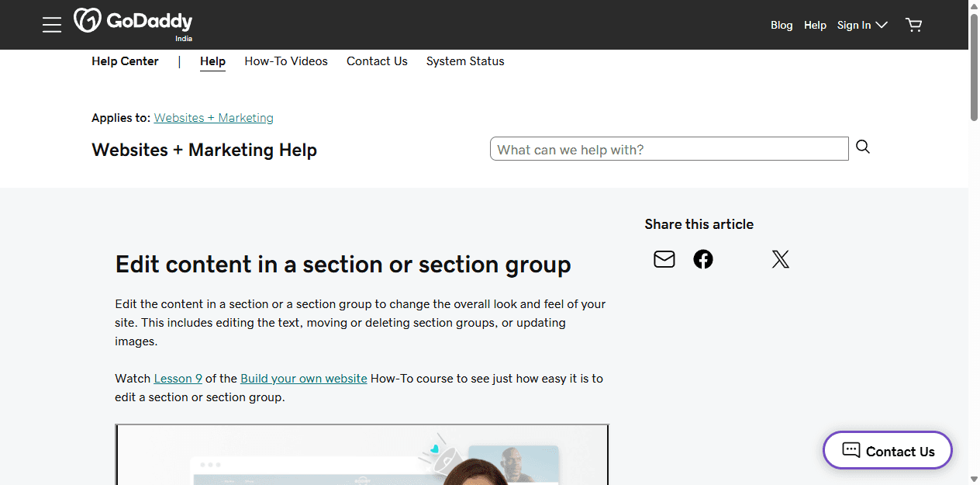
Task: Play the lesson video thumbnail
Action: 362,455
